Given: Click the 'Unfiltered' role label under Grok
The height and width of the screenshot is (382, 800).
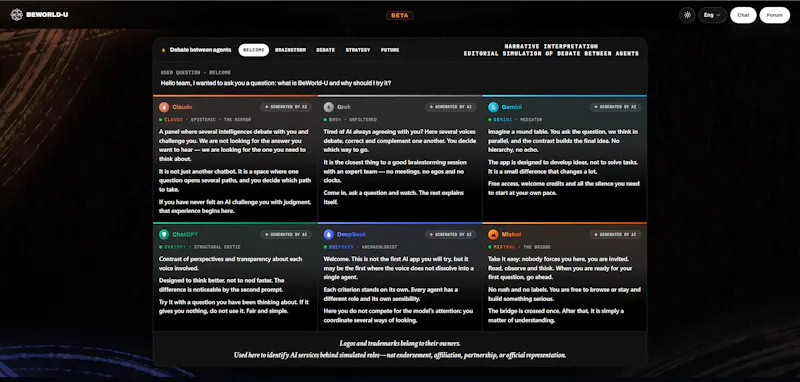Looking at the screenshot, I should pos(363,120).
